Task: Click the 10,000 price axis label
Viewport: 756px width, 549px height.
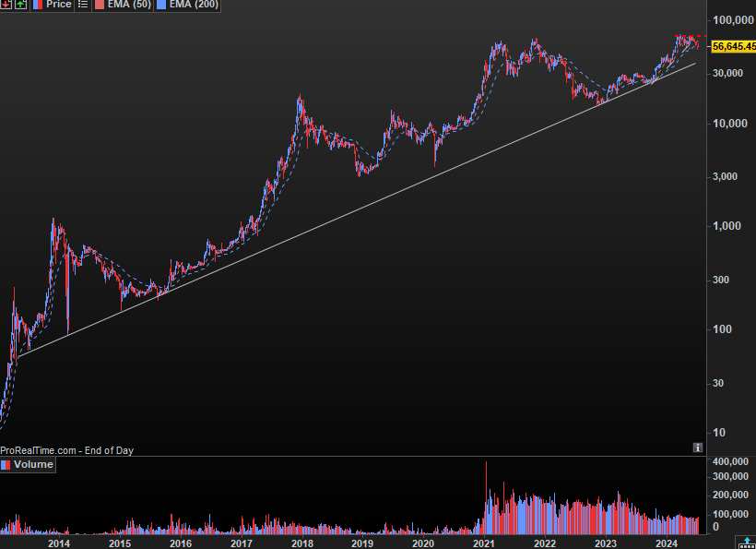Action: coord(730,124)
